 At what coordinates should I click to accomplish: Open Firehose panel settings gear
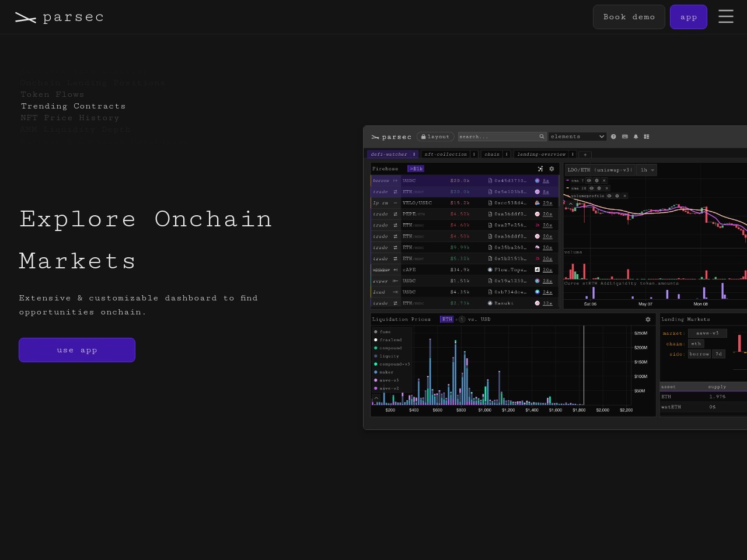[551, 169]
